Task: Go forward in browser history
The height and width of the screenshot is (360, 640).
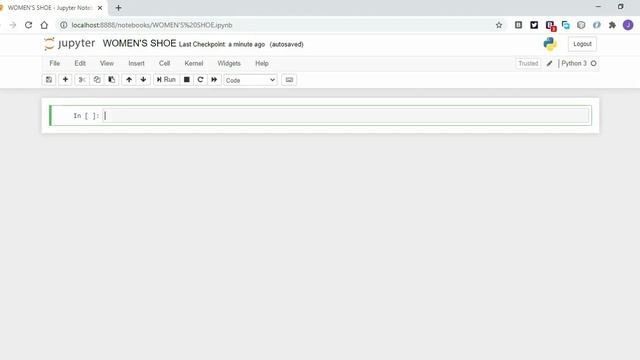Action: [13, 25]
